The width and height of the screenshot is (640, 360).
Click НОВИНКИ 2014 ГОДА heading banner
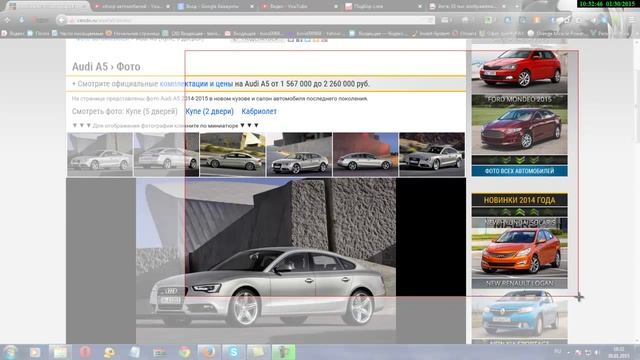(519, 200)
